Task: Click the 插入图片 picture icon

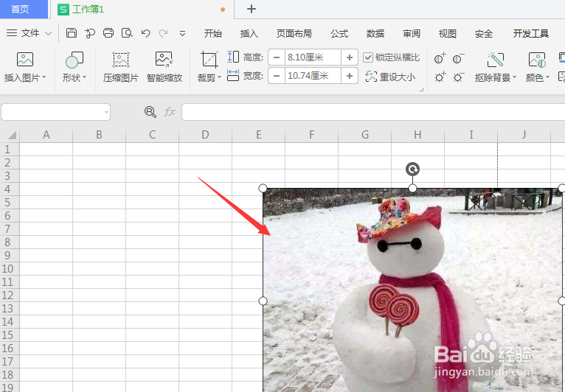Action: point(25,60)
